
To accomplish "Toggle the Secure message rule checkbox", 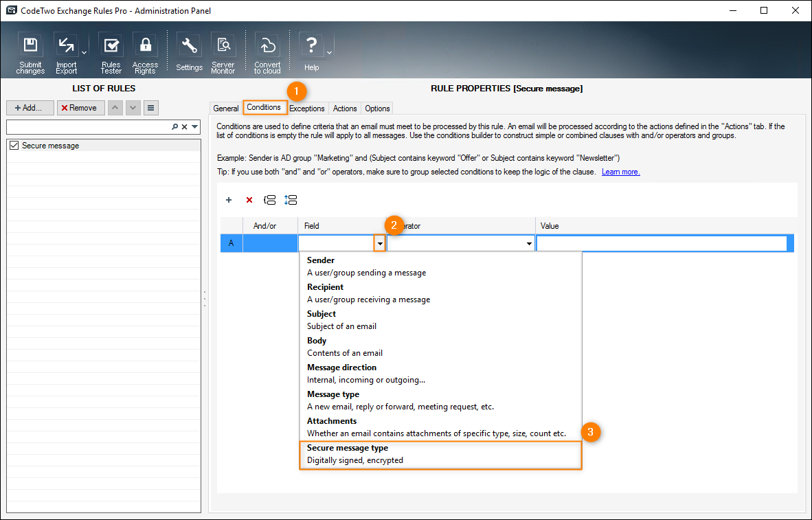I will [x=14, y=146].
